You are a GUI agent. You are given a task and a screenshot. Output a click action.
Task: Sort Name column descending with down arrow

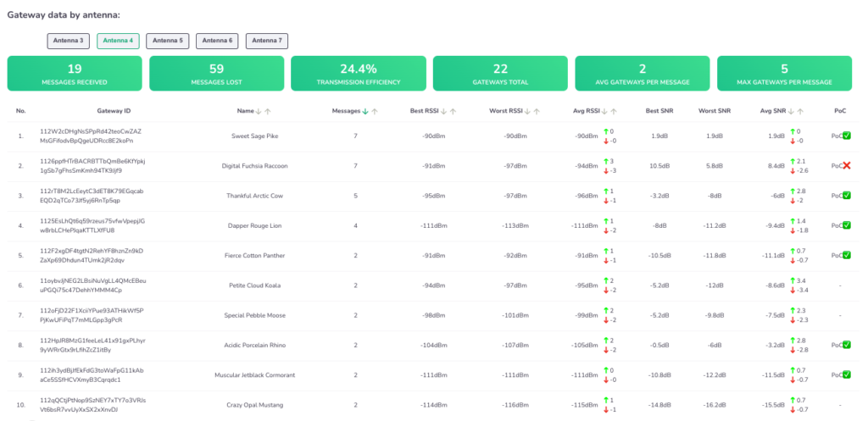point(259,111)
